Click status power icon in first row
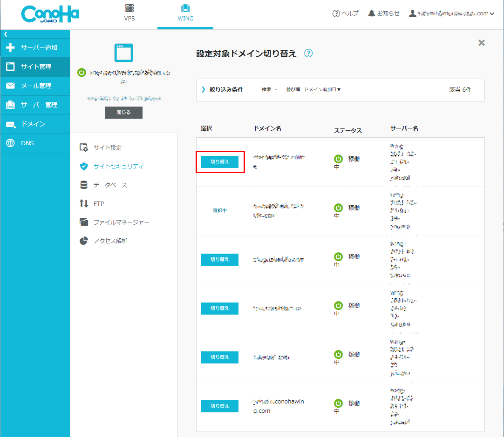 point(338,159)
